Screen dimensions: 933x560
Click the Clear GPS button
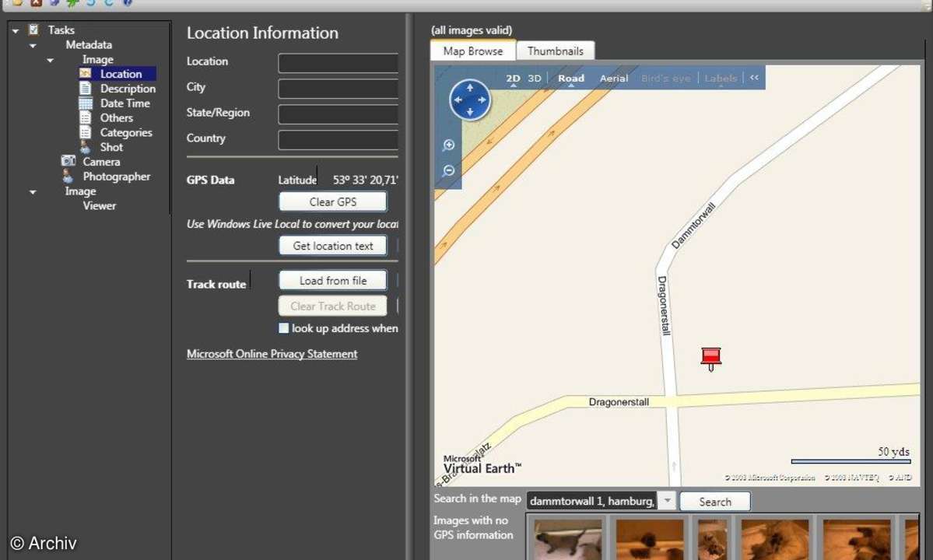pos(332,201)
